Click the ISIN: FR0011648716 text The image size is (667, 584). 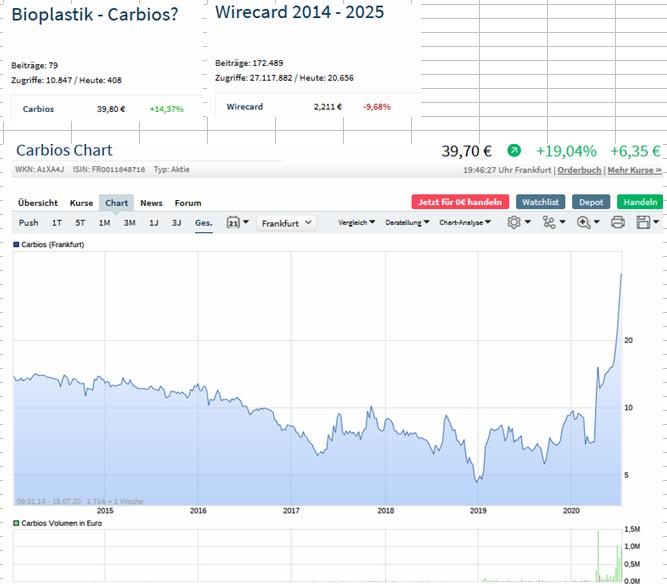(108, 169)
